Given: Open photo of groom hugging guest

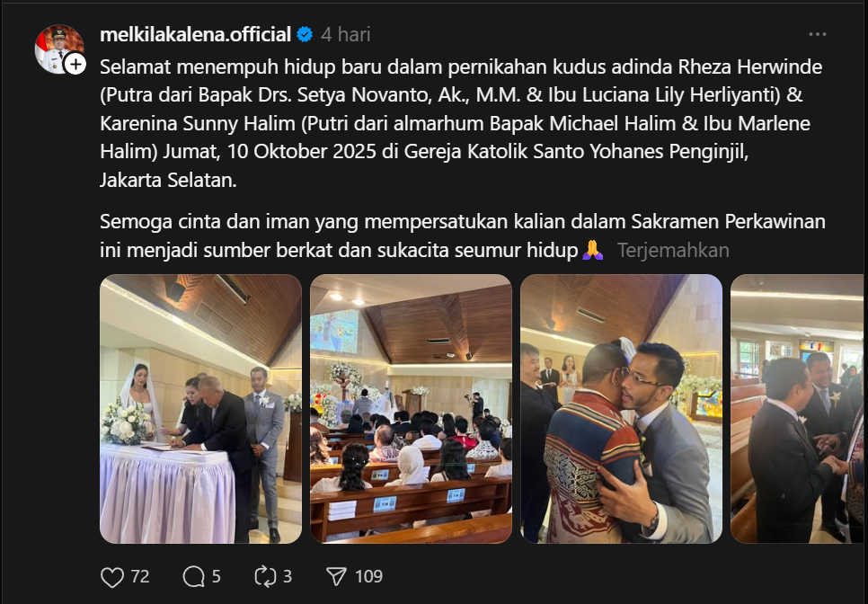Looking at the screenshot, I should 621,409.
